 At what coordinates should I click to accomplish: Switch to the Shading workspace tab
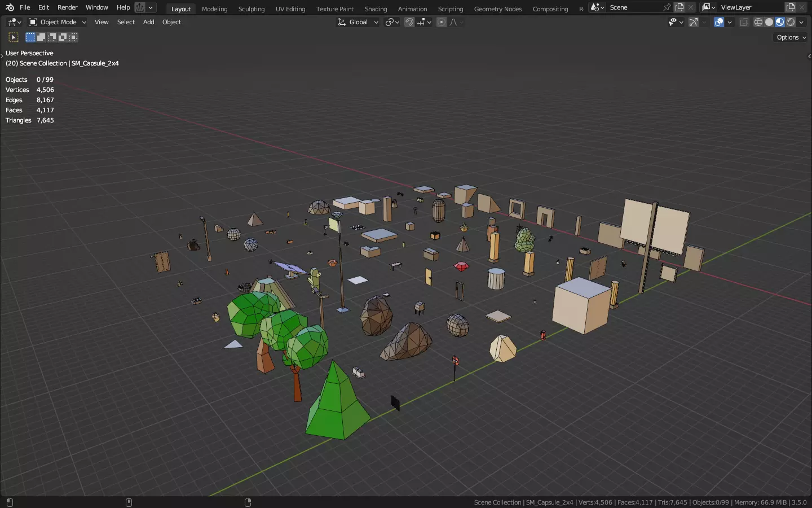pos(376,9)
